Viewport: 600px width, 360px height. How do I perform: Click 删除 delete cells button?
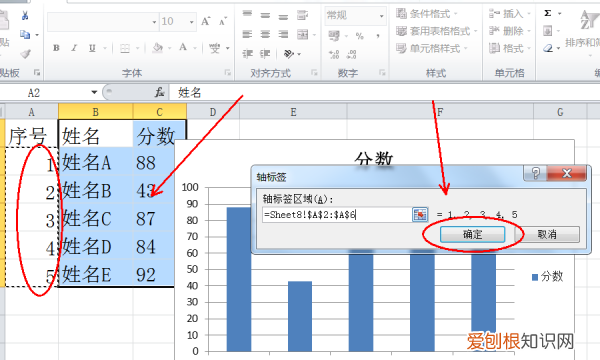click(x=510, y=31)
